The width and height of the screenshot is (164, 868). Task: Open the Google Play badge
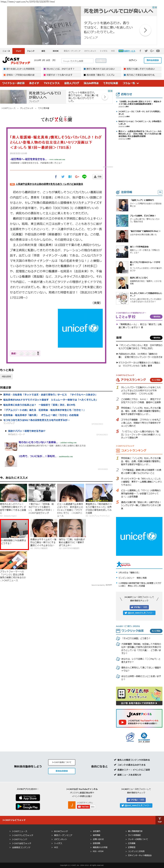point(28,806)
